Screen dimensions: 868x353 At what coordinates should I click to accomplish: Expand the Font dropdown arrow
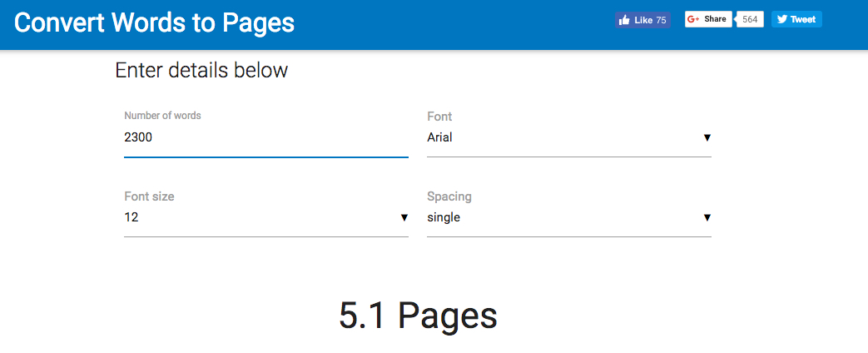point(707,137)
